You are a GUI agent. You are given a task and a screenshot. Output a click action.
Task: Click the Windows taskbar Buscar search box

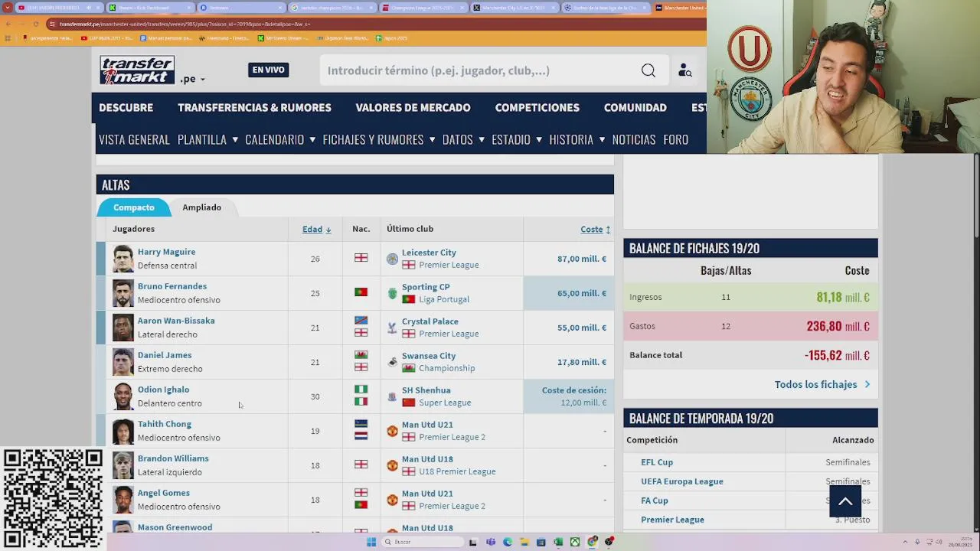421,542
